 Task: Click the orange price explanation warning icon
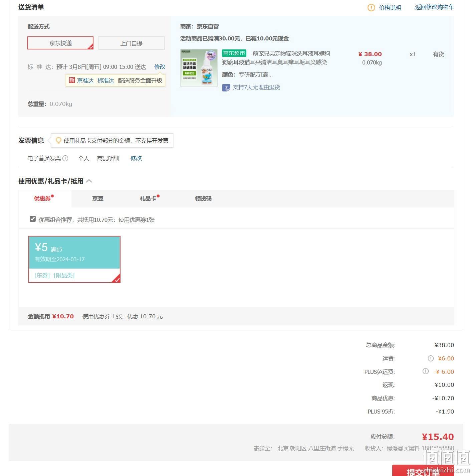tap(371, 8)
